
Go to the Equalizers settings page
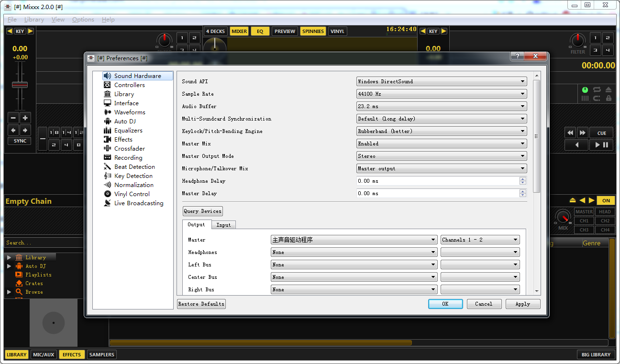pyautogui.click(x=128, y=131)
